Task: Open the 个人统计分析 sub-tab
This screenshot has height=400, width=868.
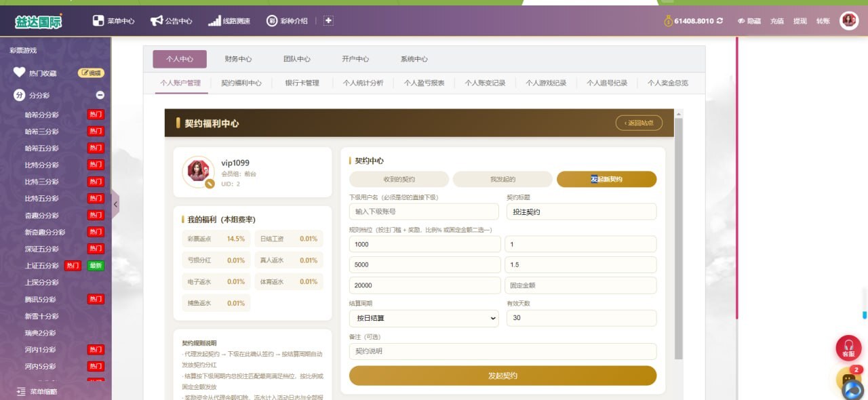Action: [x=363, y=83]
